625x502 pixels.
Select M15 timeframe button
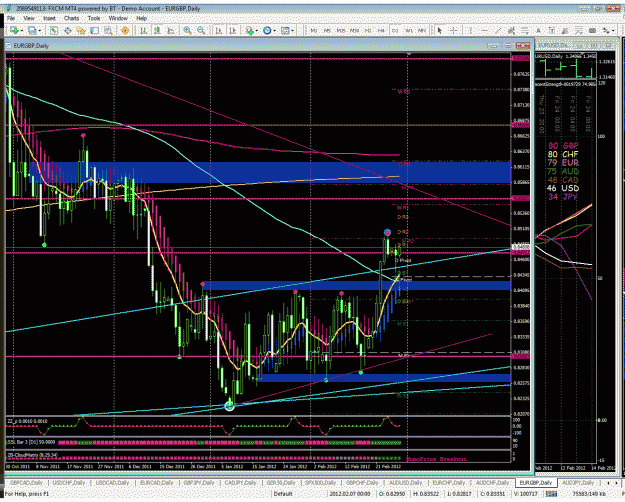[x=341, y=30]
